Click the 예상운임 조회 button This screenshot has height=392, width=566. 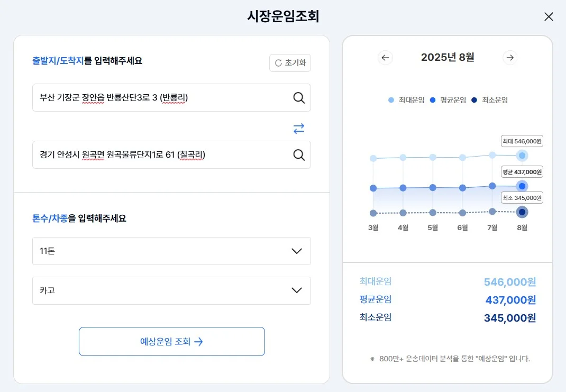(171, 342)
